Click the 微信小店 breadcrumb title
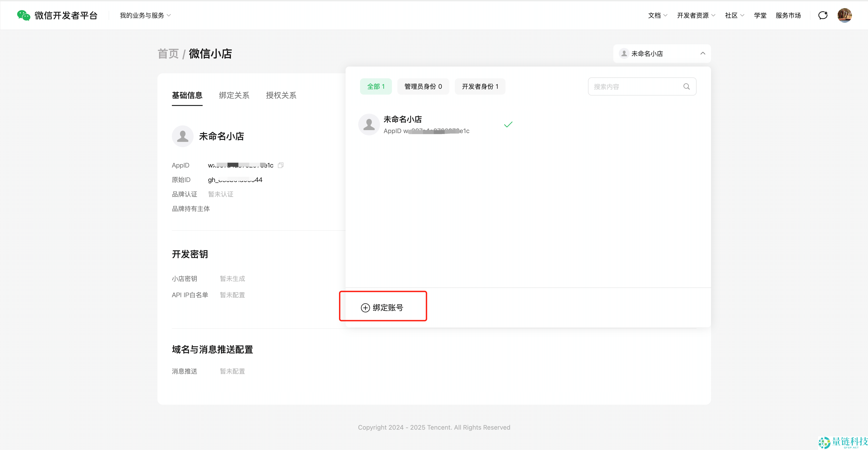Screen dimensions: 868x450 [x=210, y=54]
